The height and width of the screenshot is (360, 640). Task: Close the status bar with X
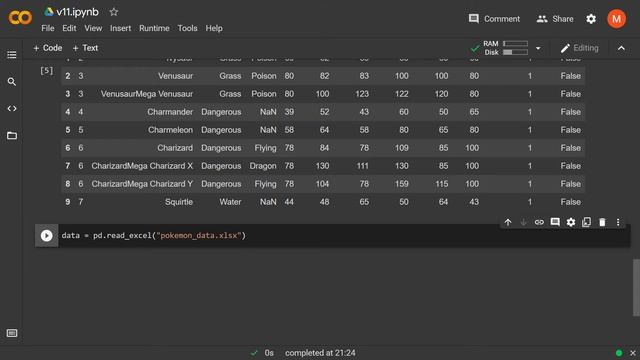click(x=633, y=353)
